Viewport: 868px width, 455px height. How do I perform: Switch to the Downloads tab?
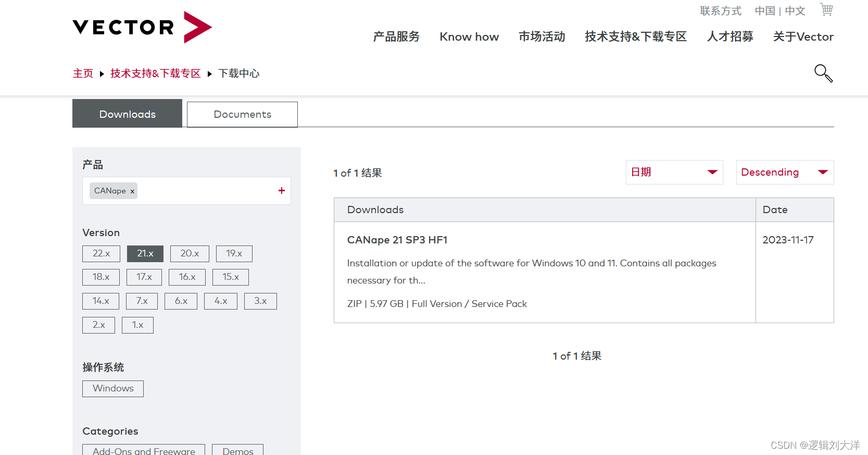(127, 114)
